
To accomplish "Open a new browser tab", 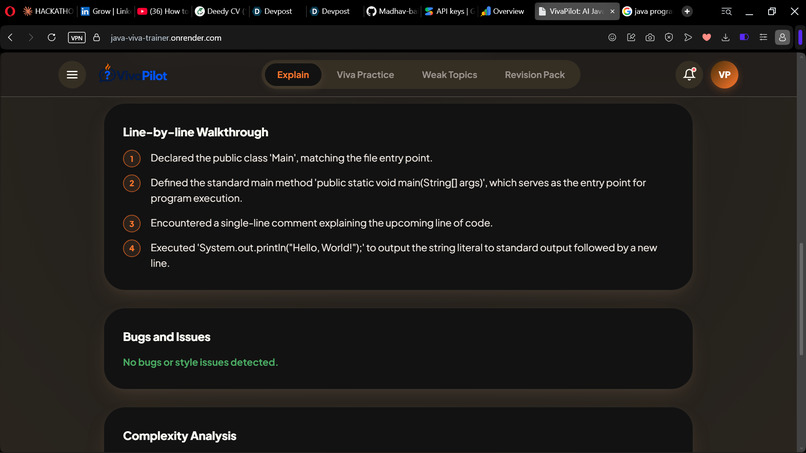I will coord(687,11).
